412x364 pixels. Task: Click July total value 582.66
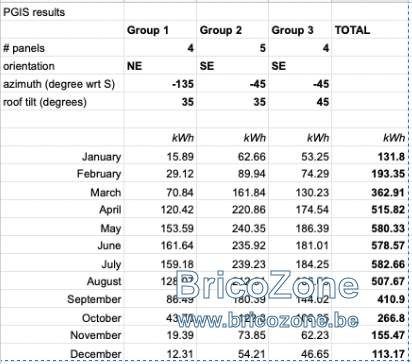(370, 264)
